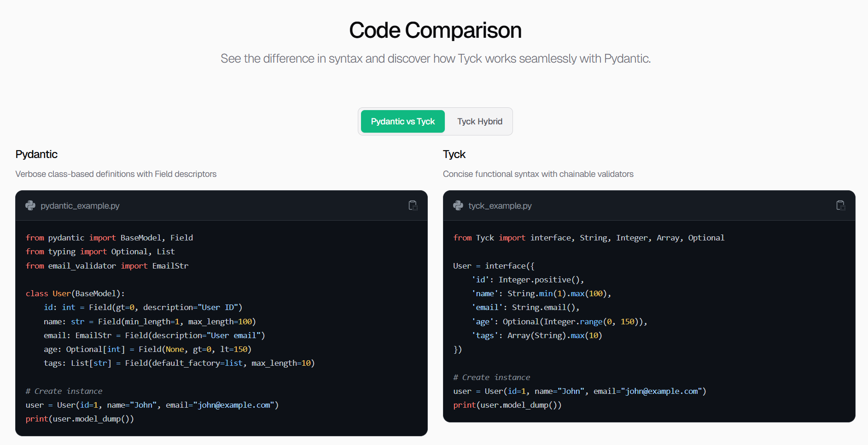Screen dimensions: 868x445
Task: Click the "'email': String.email()," line
Action: click(x=525, y=307)
